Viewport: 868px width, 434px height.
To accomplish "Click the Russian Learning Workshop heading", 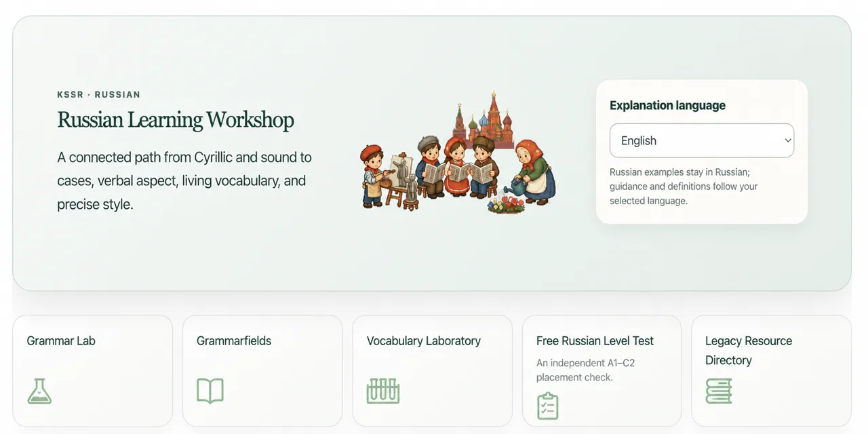I will click(x=176, y=120).
